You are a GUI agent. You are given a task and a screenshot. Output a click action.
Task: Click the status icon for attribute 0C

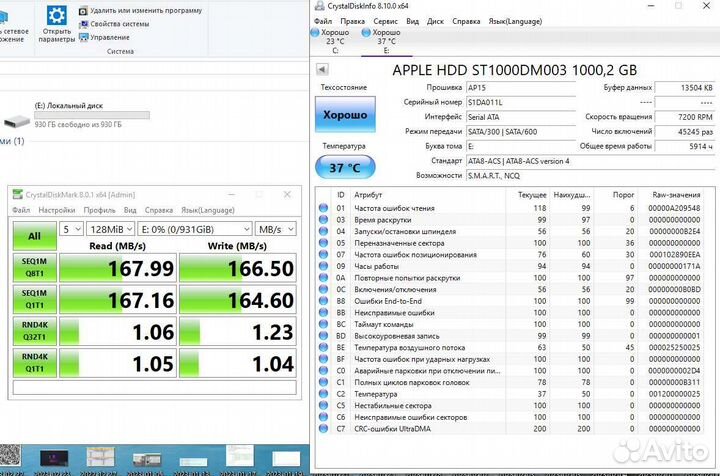323,289
